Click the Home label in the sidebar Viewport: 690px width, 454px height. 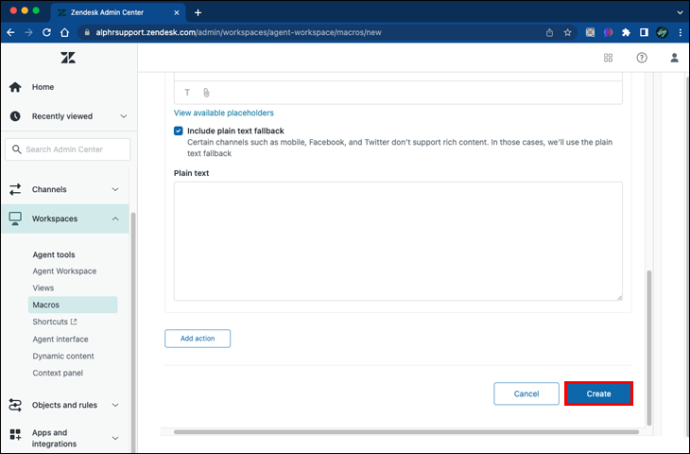point(43,87)
